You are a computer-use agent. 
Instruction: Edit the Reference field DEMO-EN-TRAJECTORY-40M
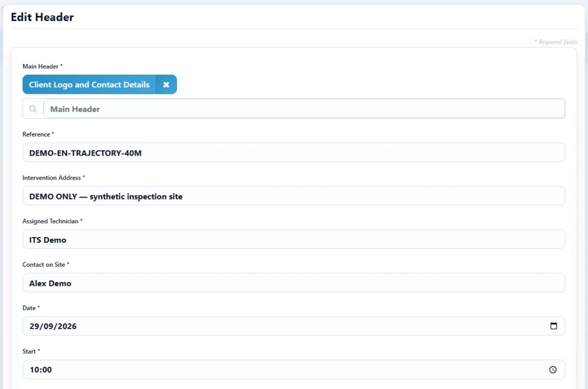[x=293, y=152]
